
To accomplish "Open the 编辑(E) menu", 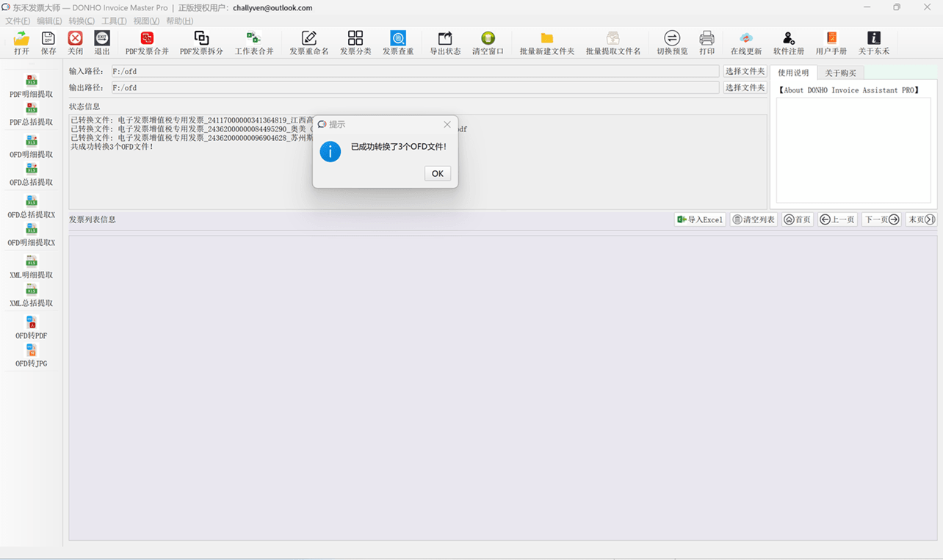I will click(49, 21).
